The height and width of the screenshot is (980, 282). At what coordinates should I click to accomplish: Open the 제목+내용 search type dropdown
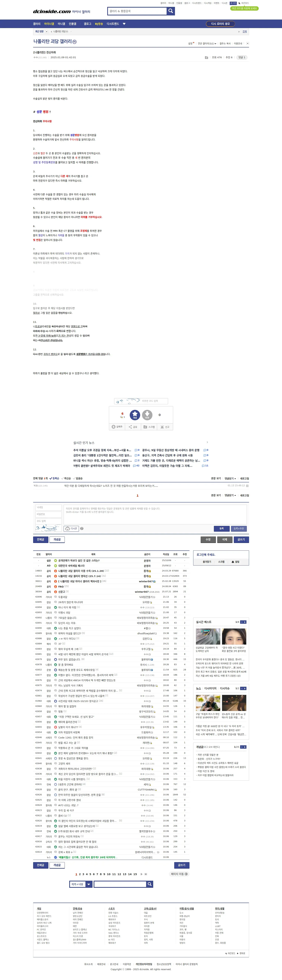pyautogui.click(x=81, y=884)
